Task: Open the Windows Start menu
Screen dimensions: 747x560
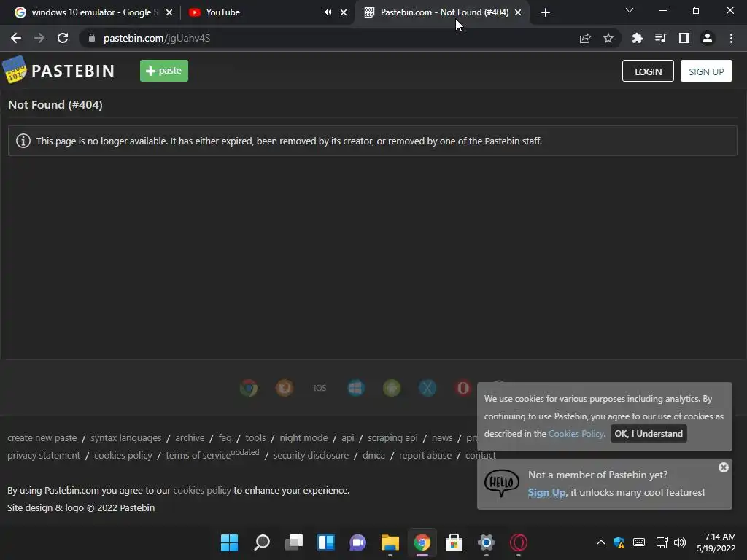Action: coord(229,542)
